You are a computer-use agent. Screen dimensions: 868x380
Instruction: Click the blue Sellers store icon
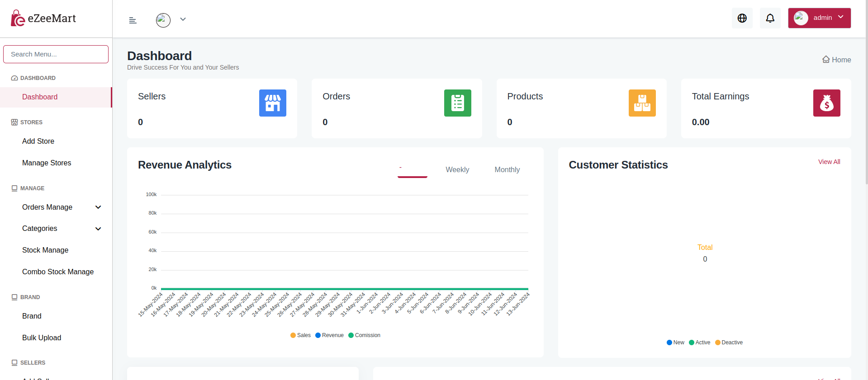272,103
